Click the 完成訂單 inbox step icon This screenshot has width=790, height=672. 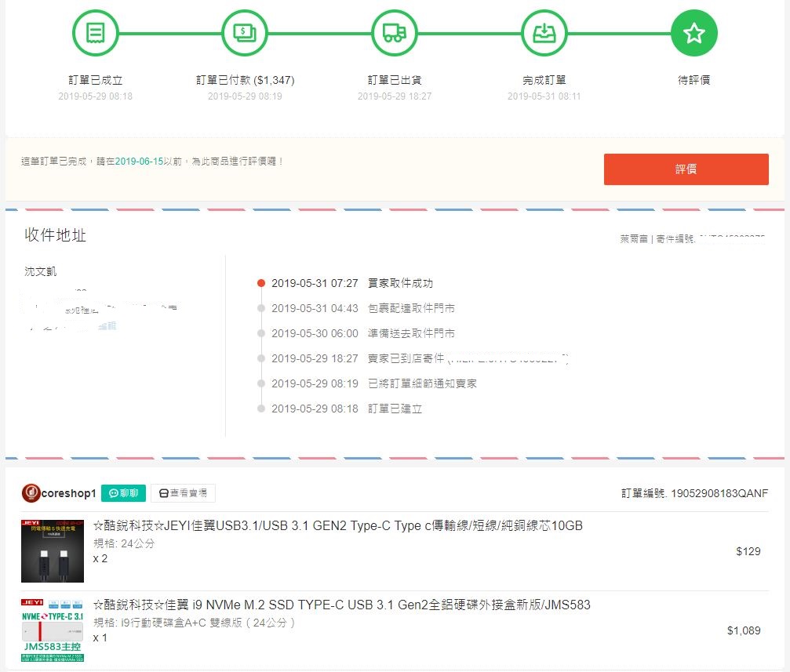pos(544,33)
